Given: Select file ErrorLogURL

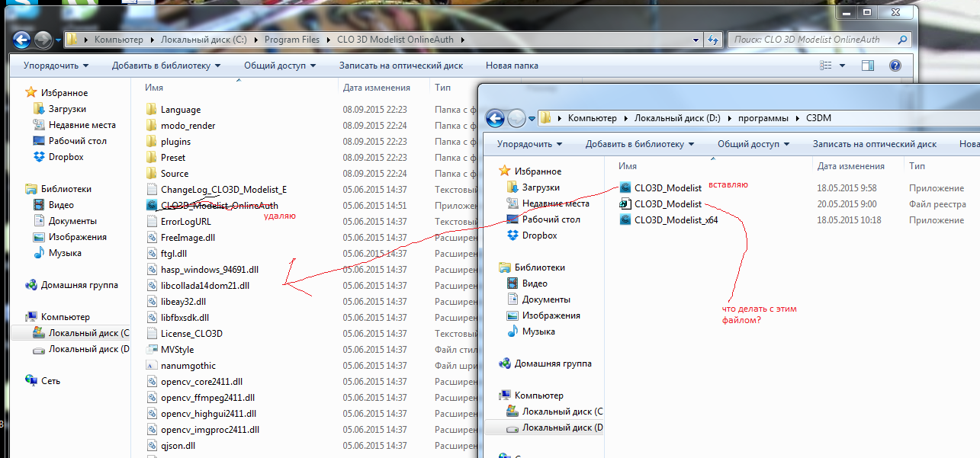Looking at the screenshot, I should point(186,222).
